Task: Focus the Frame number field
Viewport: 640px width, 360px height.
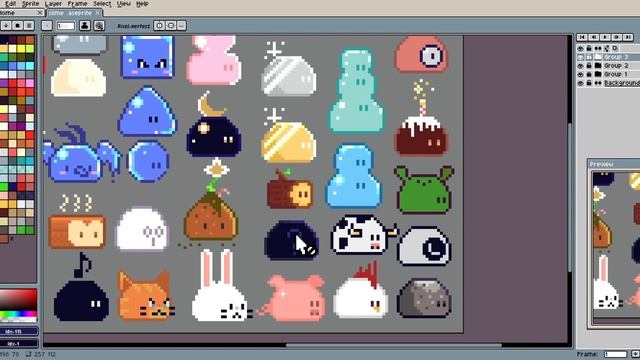Action: (615, 354)
